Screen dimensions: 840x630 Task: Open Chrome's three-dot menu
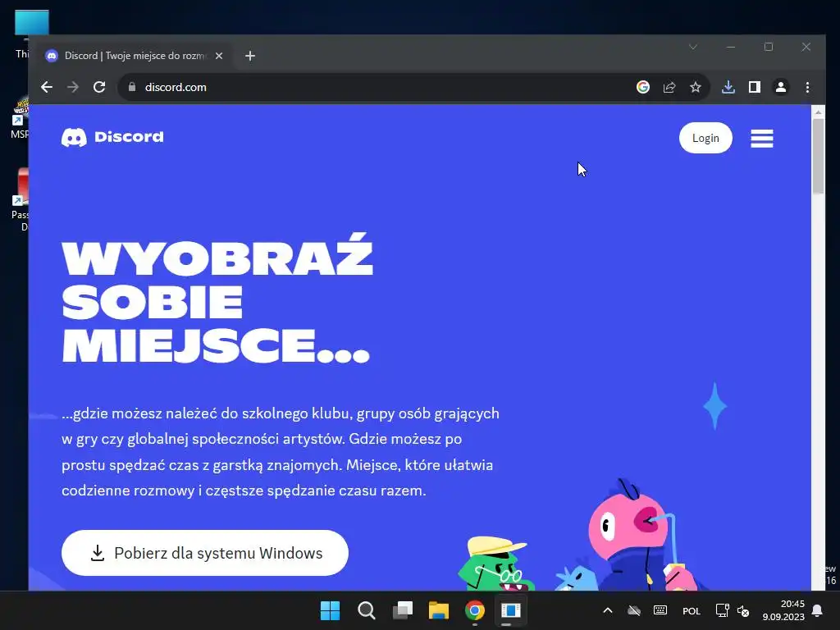807,87
